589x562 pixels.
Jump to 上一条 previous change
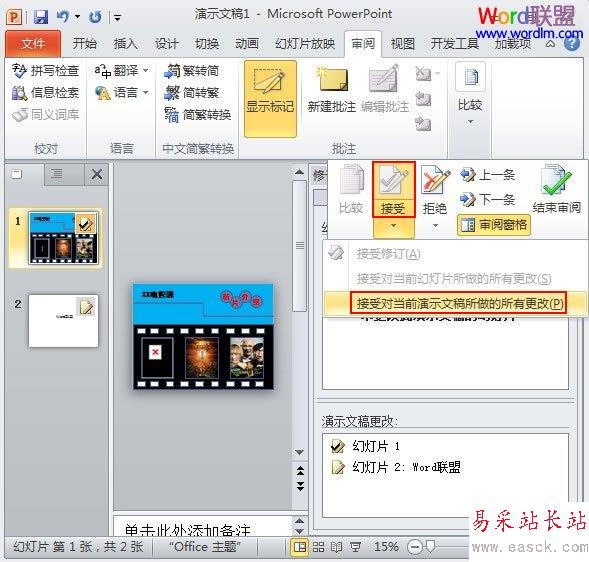tap(488, 175)
